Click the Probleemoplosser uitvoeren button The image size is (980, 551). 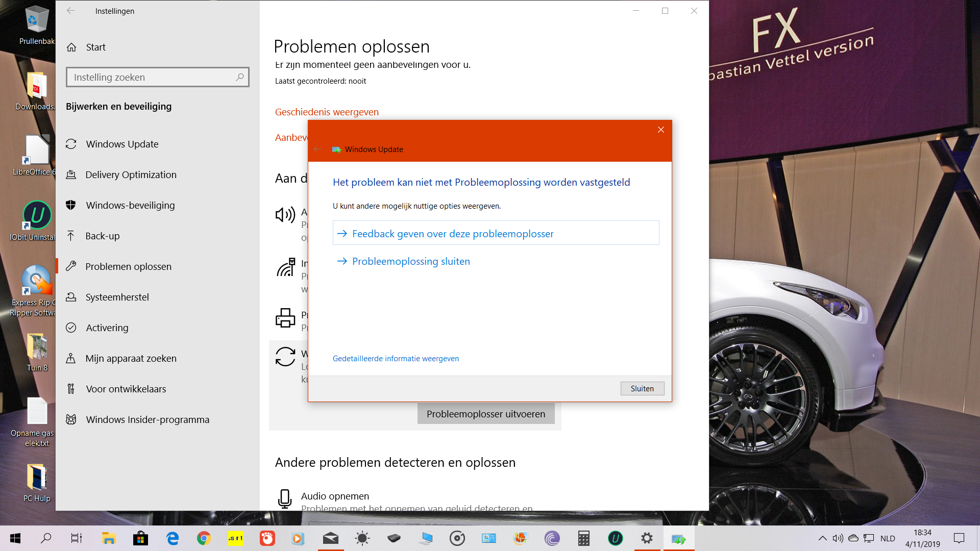click(x=486, y=414)
